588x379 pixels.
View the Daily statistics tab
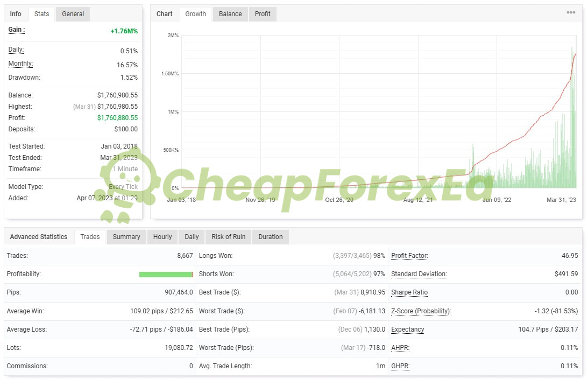pyautogui.click(x=192, y=237)
